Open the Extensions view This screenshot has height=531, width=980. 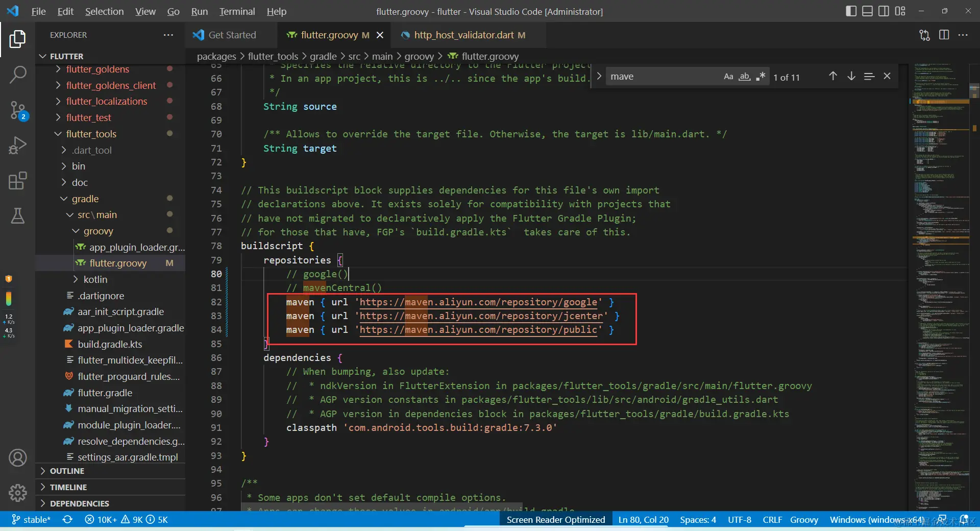click(17, 181)
